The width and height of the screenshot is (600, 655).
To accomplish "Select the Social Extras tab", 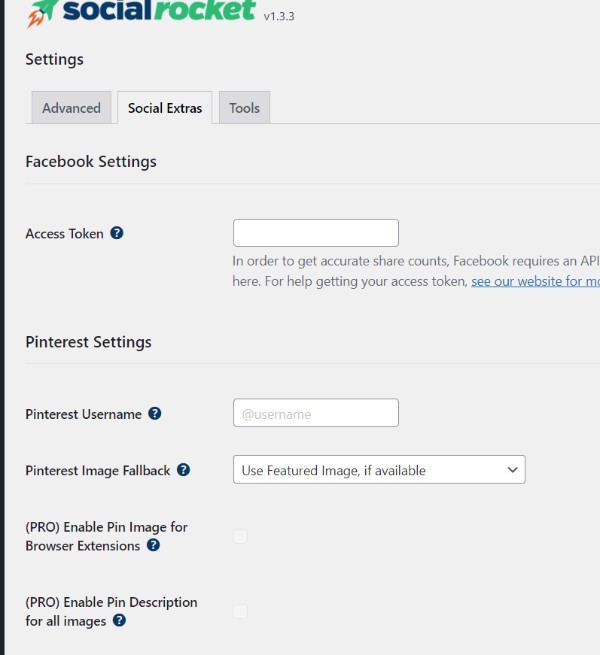I will coord(165,108).
